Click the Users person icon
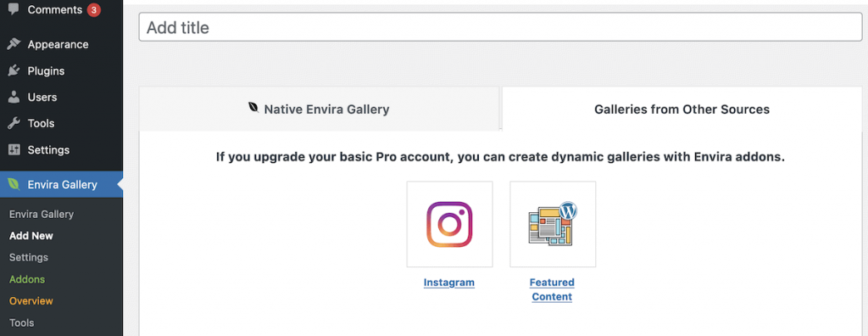 (x=14, y=97)
